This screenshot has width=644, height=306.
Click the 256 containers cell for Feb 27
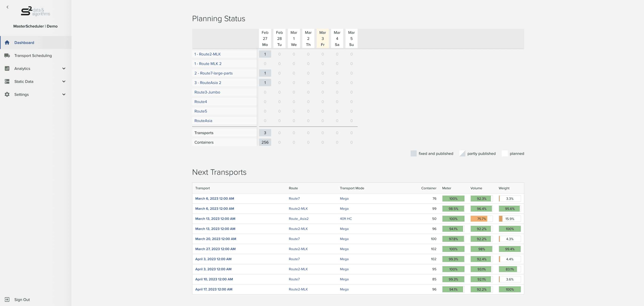coord(265,142)
